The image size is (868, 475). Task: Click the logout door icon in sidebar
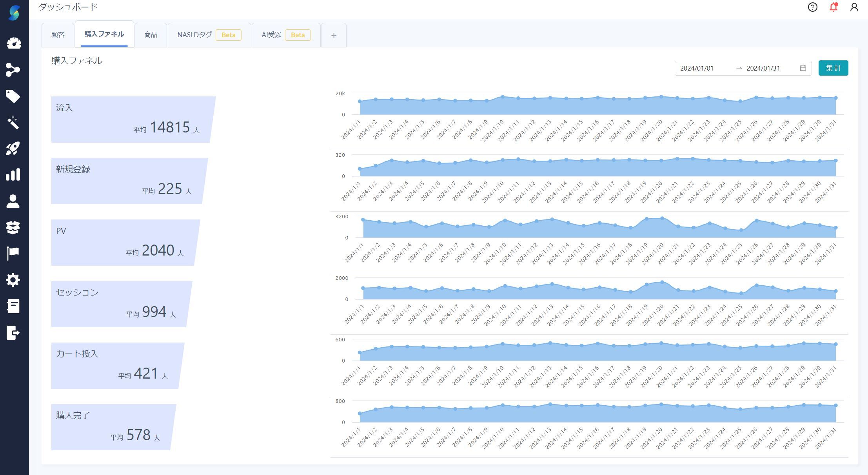click(x=13, y=333)
